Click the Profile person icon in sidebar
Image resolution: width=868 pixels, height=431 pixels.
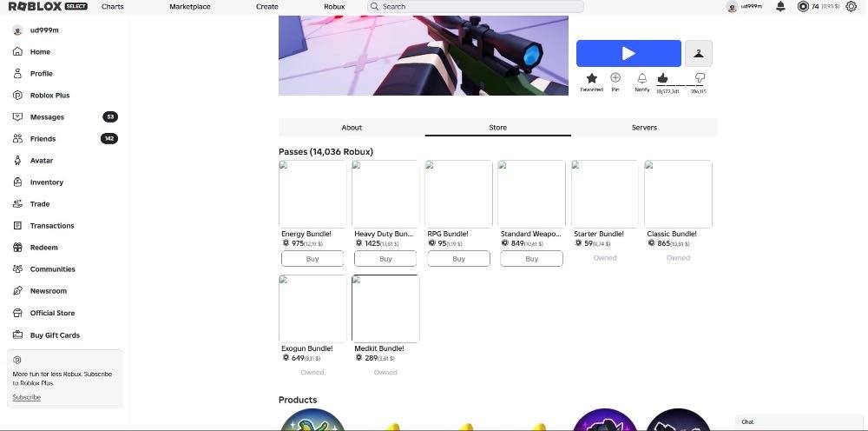click(17, 73)
